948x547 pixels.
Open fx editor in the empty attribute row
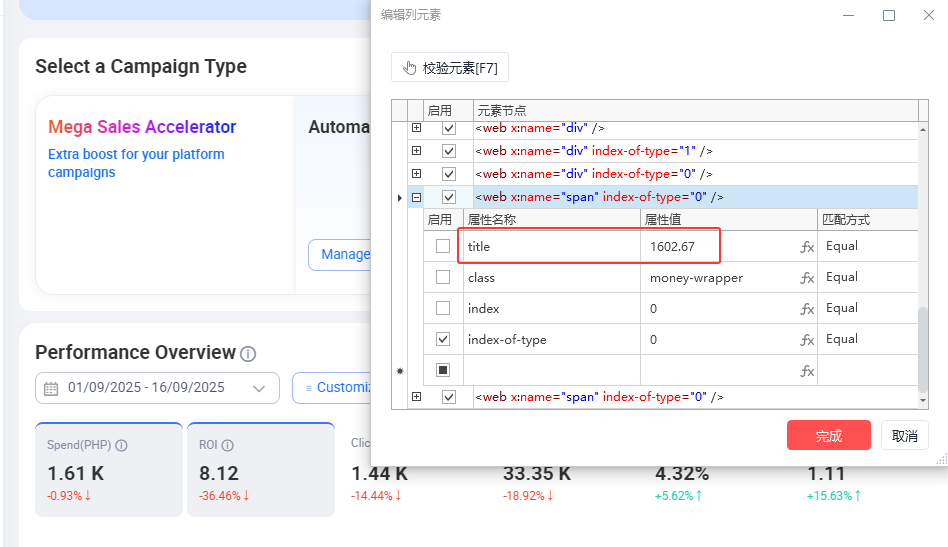807,371
